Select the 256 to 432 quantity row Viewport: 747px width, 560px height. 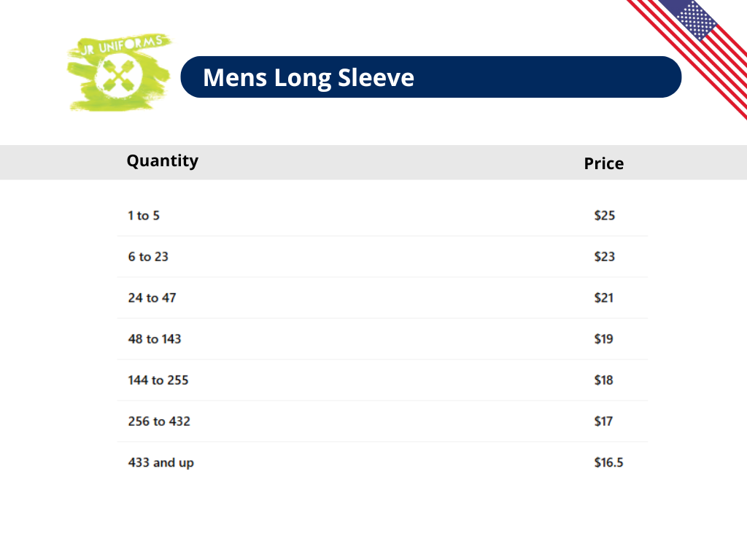[x=159, y=421]
